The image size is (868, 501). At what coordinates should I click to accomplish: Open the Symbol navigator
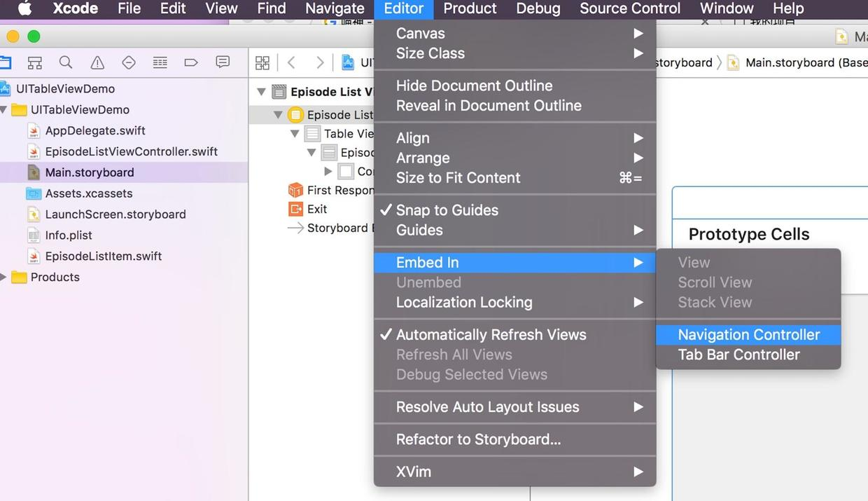click(34, 62)
